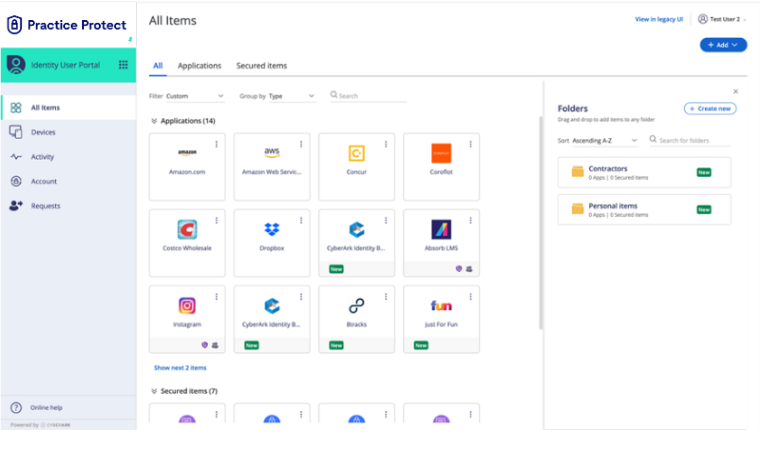Open the Coroflot application icon
Image resolution: width=782 pixels, height=452 pixels.
[x=441, y=153]
